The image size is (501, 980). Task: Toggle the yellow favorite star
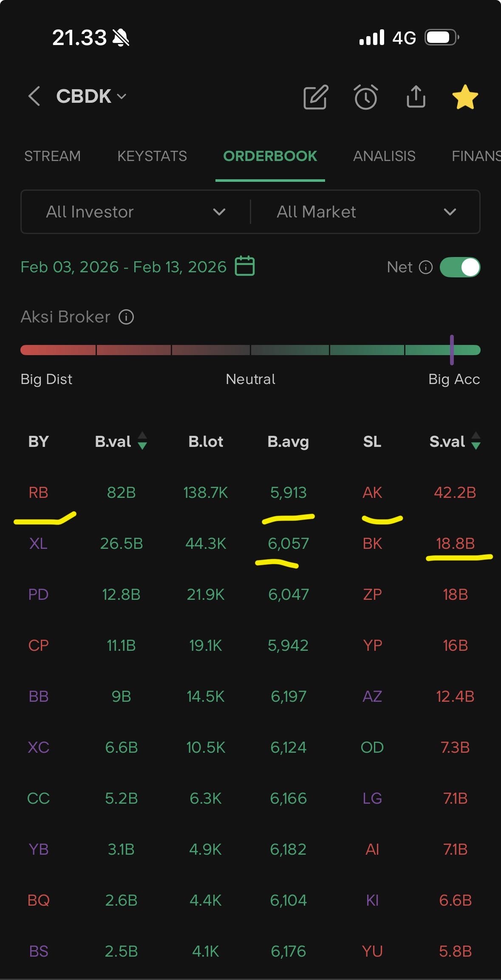click(465, 97)
